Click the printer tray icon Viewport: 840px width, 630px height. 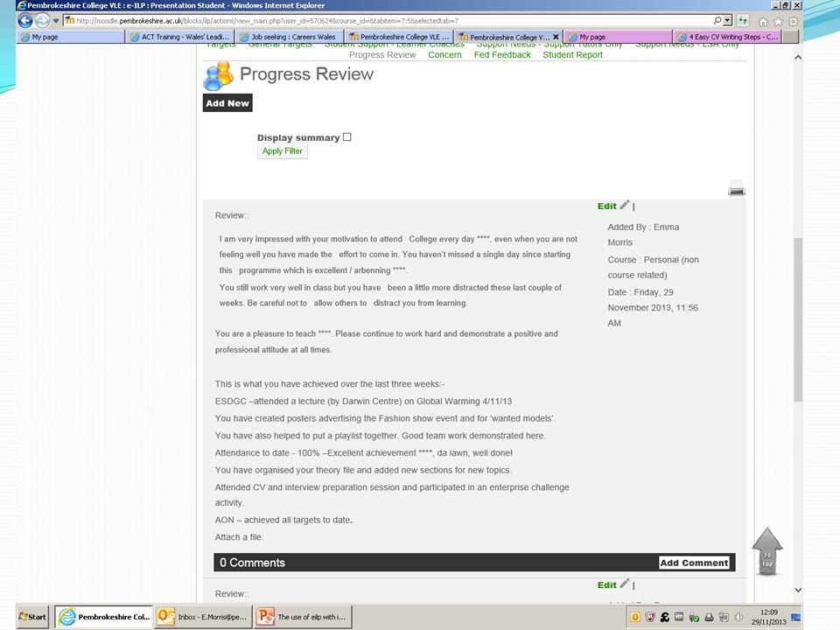tap(709, 617)
